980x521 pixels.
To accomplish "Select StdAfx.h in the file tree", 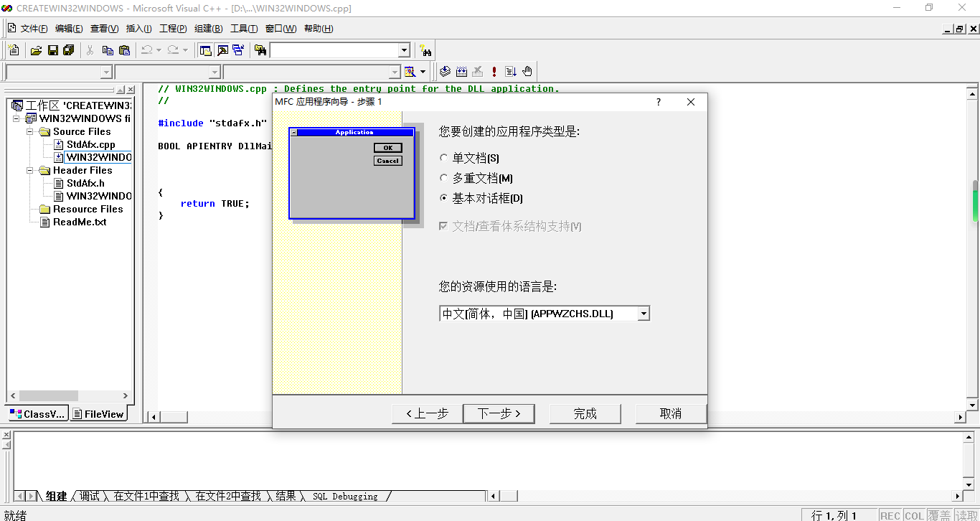I will pos(85,183).
